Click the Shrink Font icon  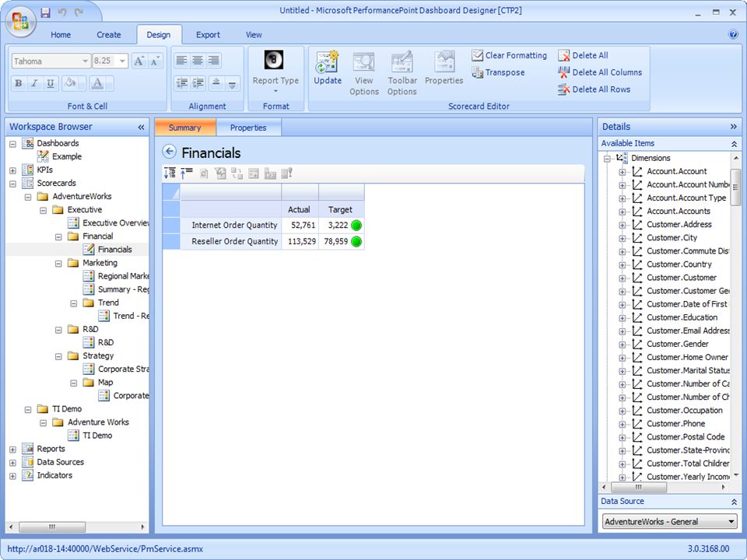[x=156, y=61]
